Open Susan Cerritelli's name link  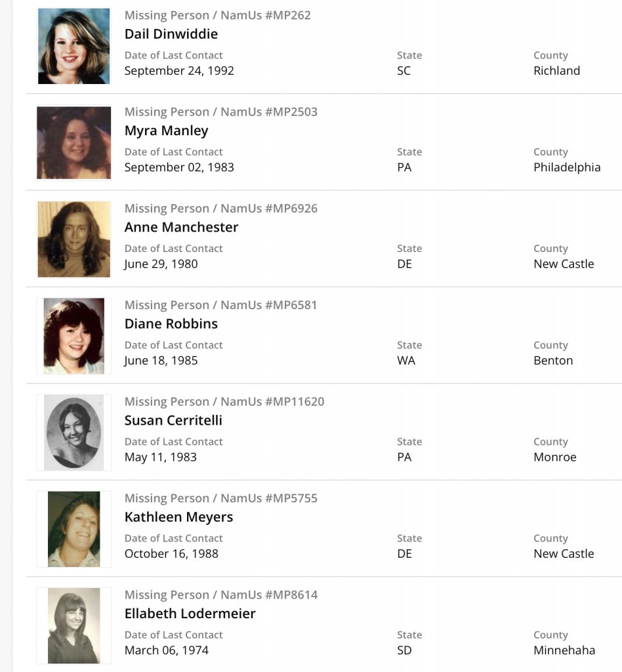click(173, 420)
